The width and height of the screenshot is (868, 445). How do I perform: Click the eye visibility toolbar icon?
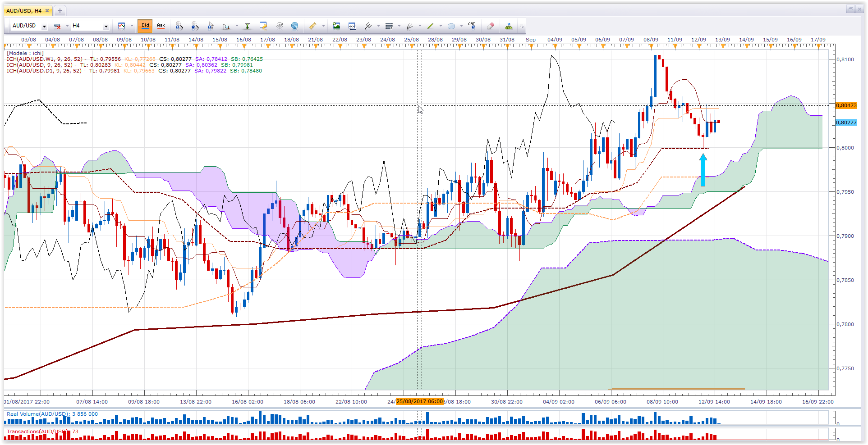click(x=280, y=26)
